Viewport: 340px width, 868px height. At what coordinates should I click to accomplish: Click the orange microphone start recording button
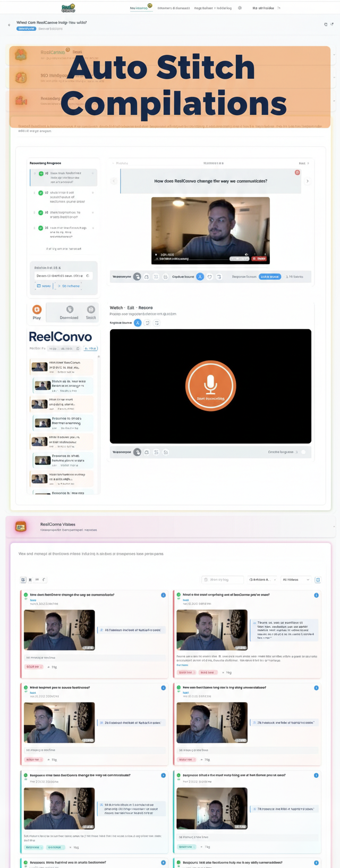click(x=210, y=386)
